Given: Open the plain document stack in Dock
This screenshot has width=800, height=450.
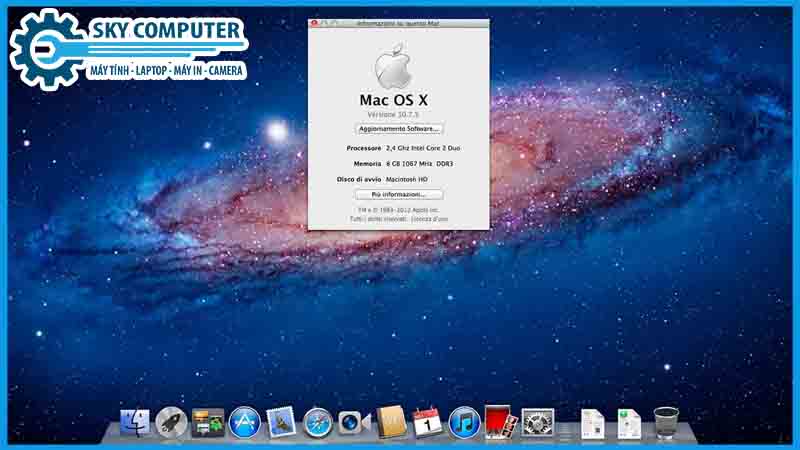Looking at the screenshot, I should 592,423.
